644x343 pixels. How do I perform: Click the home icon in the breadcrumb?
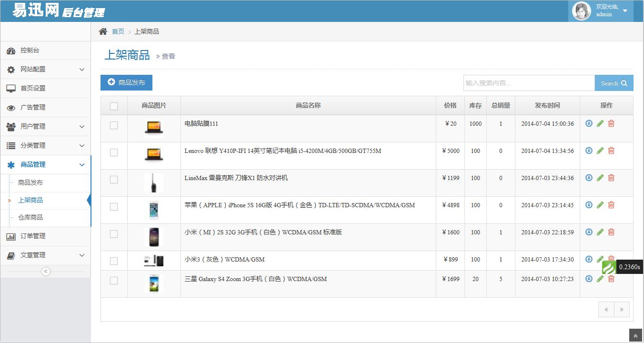click(103, 31)
